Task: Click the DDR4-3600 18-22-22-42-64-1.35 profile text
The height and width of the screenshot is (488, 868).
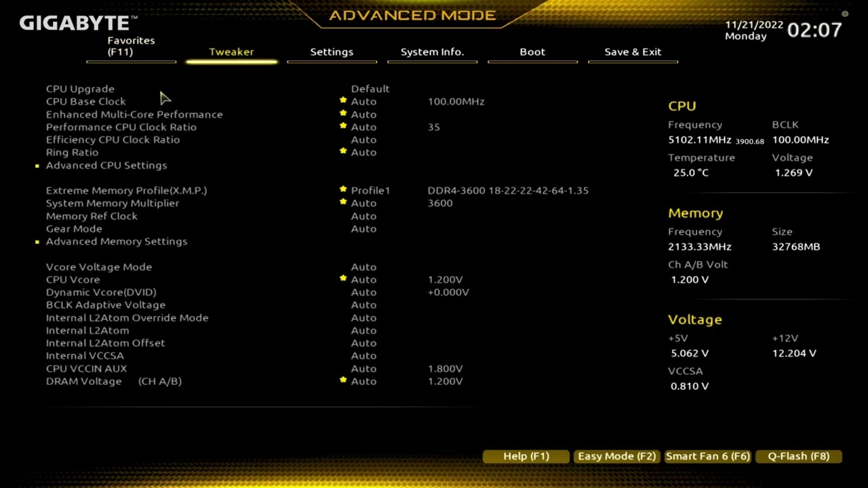Action: [x=508, y=190]
